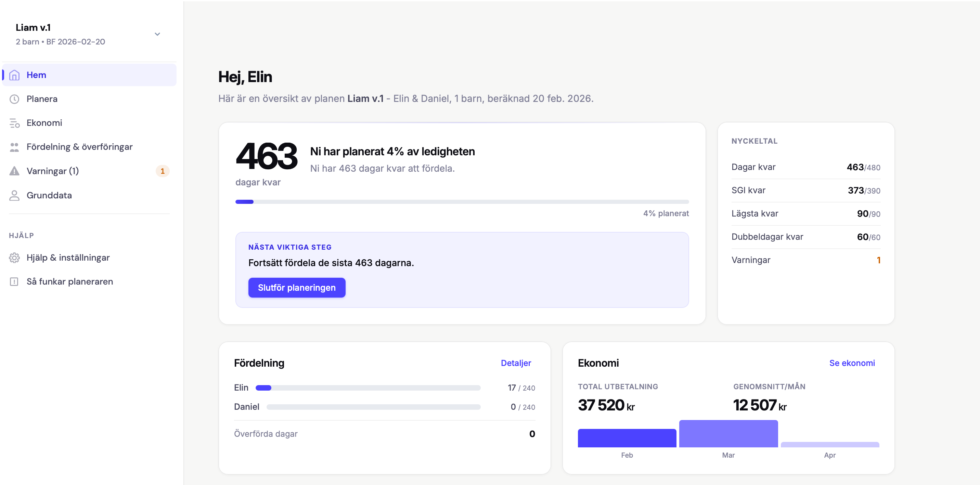Click the Hjälp & inställningar gear icon
This screenshot has height=485, width=980.
14,258
